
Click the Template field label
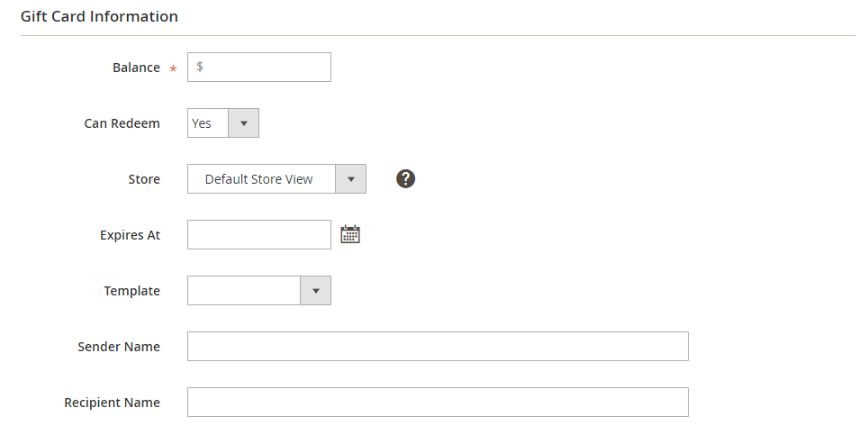coord(131,291)
